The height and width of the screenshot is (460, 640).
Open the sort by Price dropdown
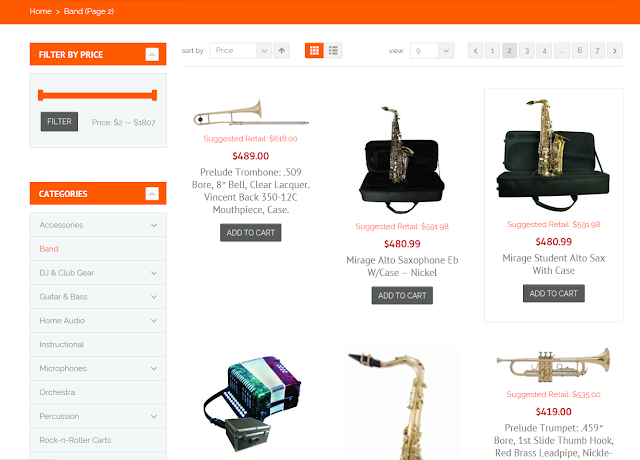240,51
